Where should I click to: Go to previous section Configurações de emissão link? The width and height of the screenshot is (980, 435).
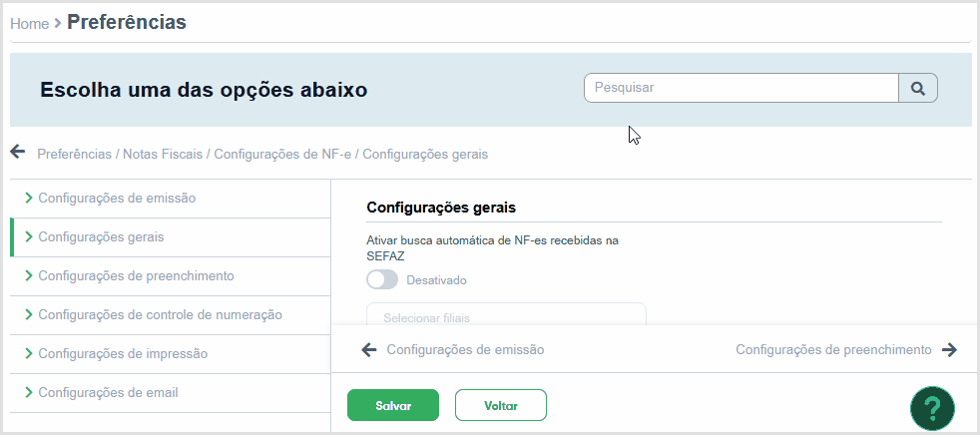tap(465, 350)
